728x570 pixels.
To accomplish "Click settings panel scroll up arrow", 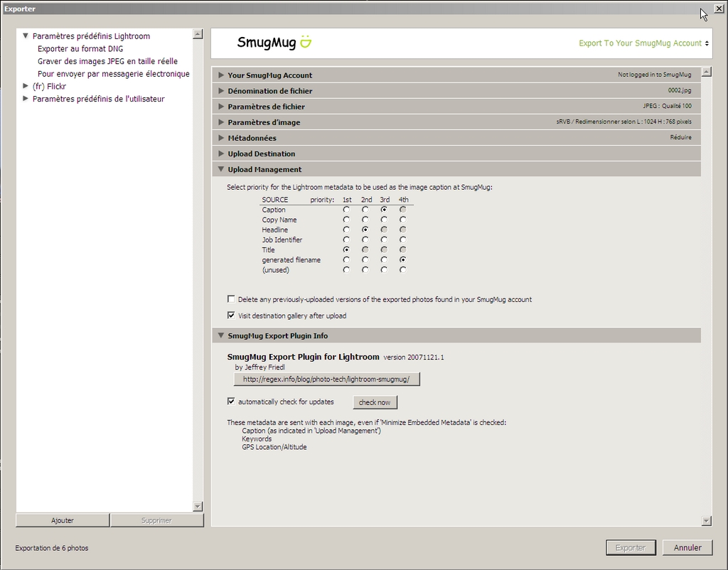I will [706, 72].
